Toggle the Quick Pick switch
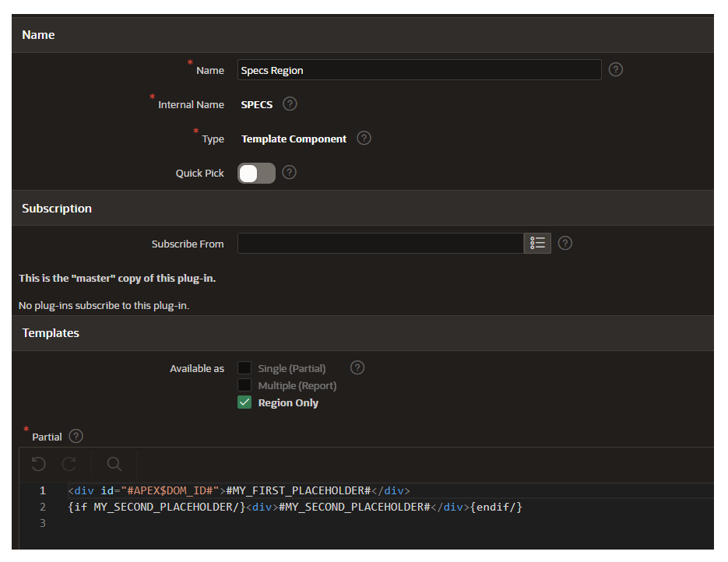Screen dimensions: 728x562 click(x=256, y=173)
